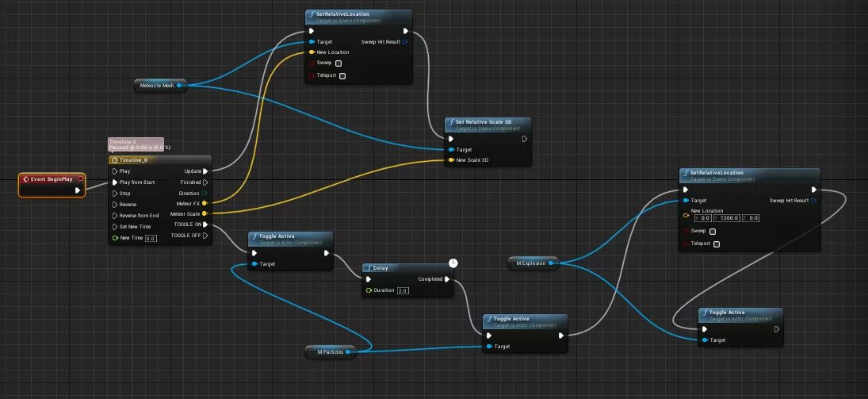Click the M Particles output pin
Image resolution: width=868 pixels, height=399 pixels.
click(x=348, y=352)
